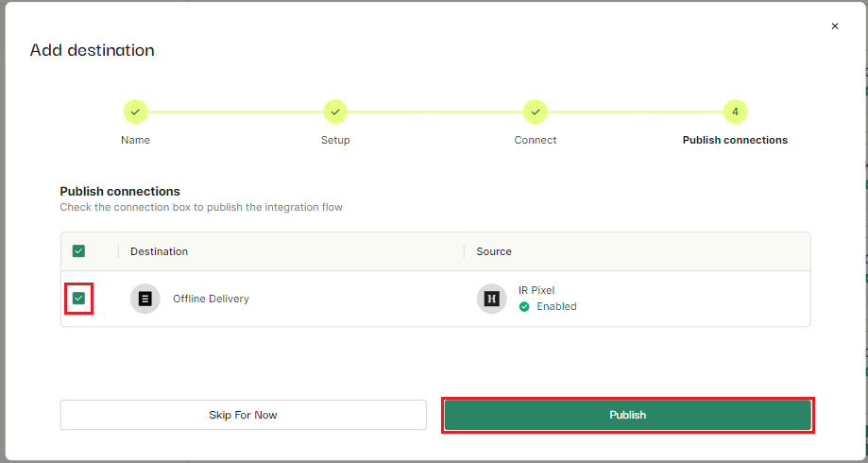
Task: Click the completed Connect step circle
Action: pyautogui.click(x=536, y=111)
